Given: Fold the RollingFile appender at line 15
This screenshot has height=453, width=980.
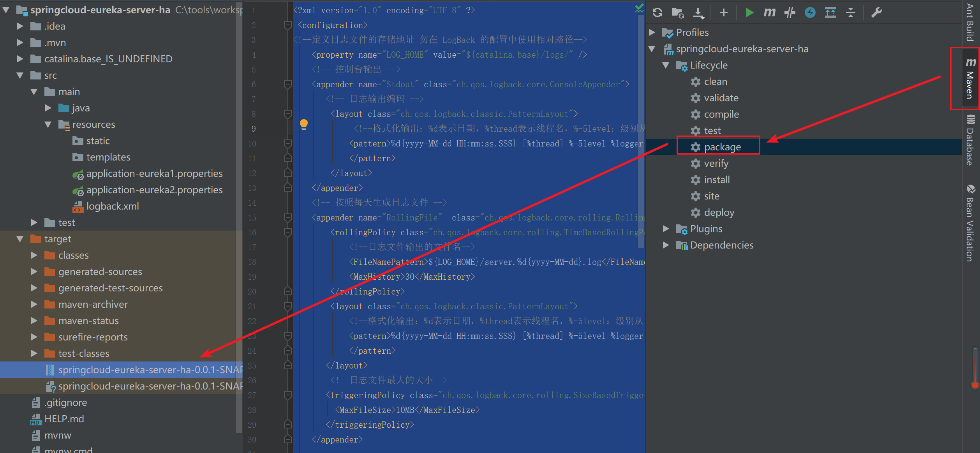Looking at the screenshot, I should pyautogui.click(x=288, y=218).
